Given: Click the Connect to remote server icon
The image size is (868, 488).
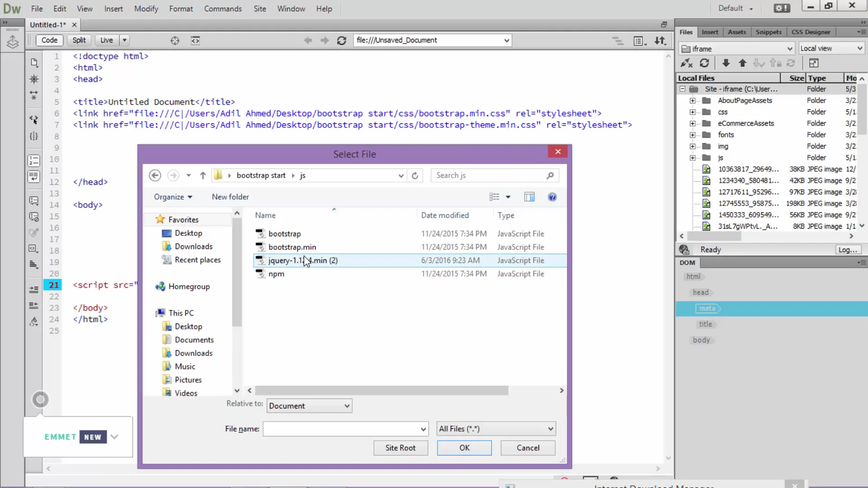Looking at the screenshot, I should pos(687,63).
